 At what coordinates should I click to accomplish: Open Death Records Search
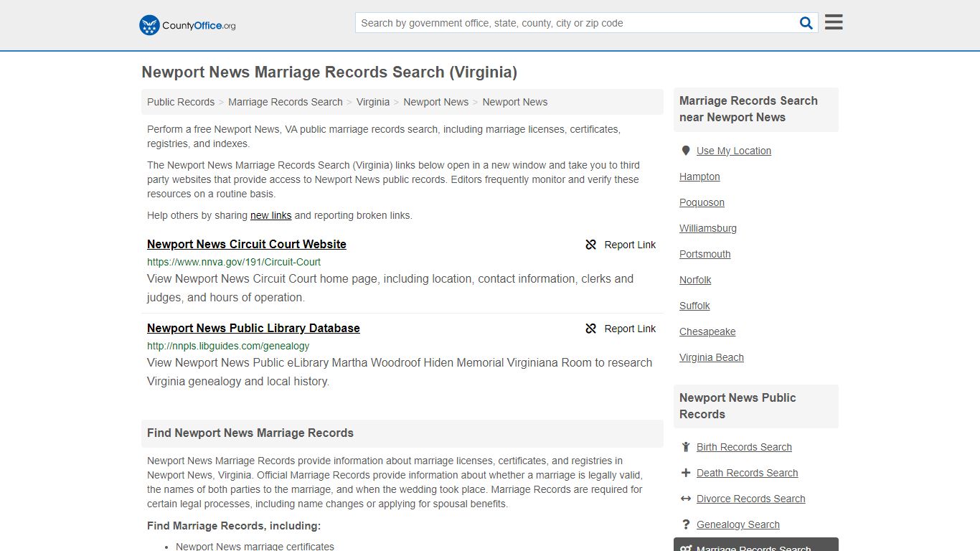[747, 473]
